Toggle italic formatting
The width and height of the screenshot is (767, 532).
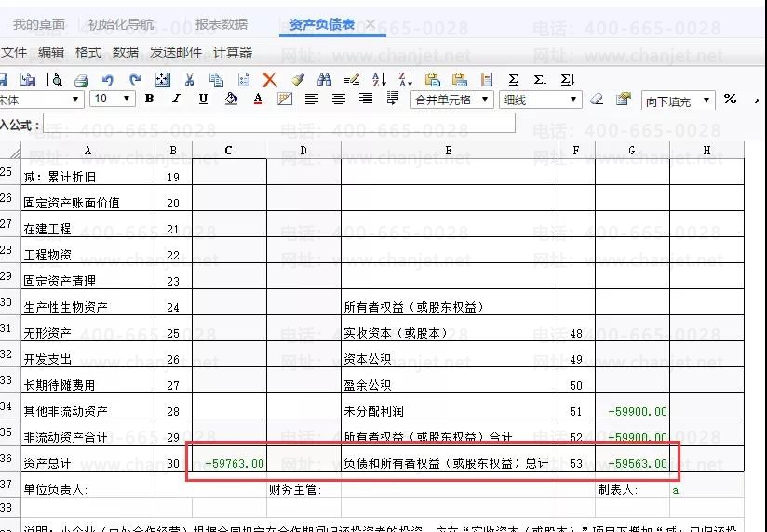coord(176,99)
